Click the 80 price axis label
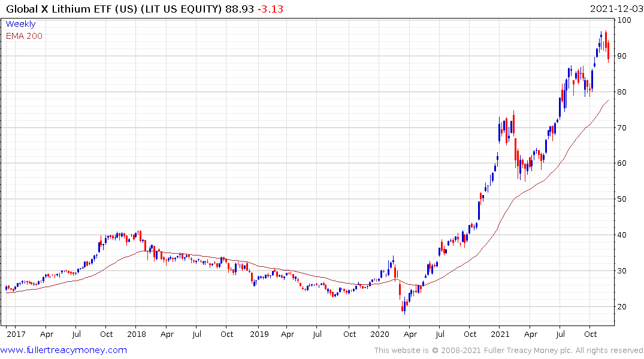This screenshot has height=359, width=644. point(622,92)
